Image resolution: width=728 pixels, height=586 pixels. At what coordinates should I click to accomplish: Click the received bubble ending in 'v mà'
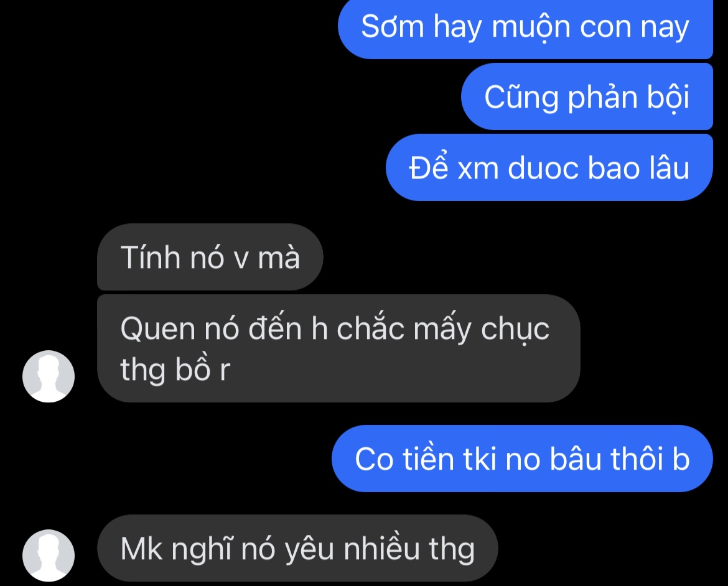[210, 257]
